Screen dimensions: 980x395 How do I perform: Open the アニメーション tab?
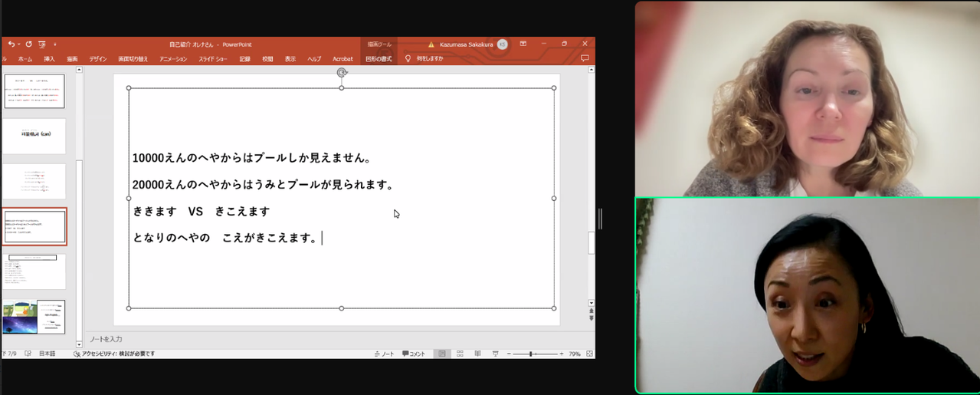pyautogui.click(x=173, y=59)
